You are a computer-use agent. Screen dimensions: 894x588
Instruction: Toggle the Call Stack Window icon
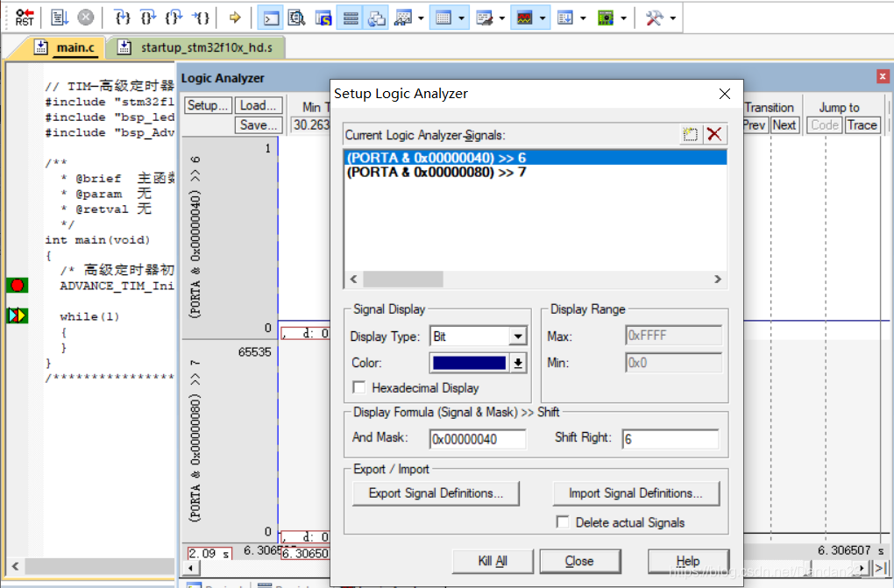pyautogui.click(x=376, y=18)
